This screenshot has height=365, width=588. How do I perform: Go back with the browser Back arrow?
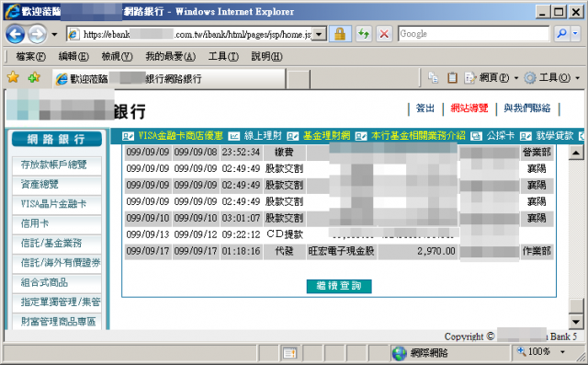[16, 35]
